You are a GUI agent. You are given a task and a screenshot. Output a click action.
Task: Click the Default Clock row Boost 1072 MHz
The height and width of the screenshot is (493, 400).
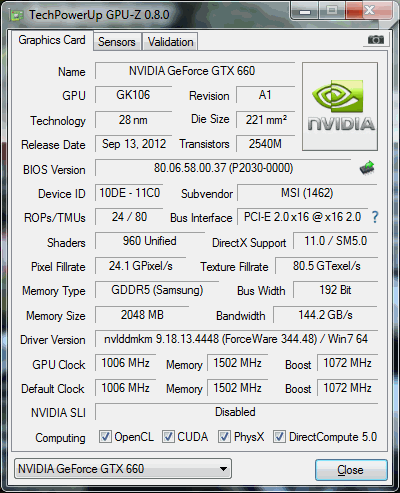pos(347,388)
